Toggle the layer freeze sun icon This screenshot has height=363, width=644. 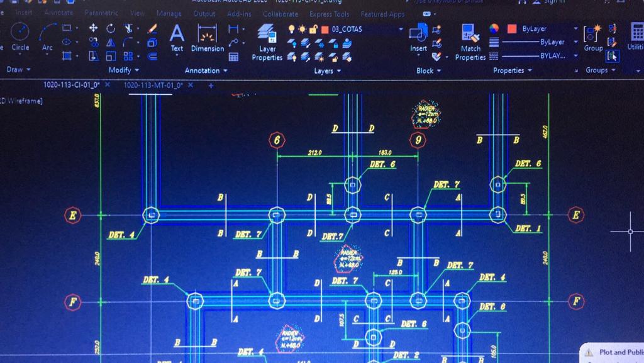pyautogui.click(x=303, y=29)
